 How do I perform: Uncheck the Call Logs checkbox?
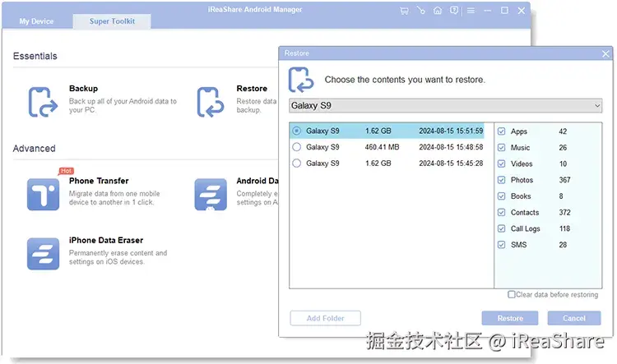coord(501,228)
